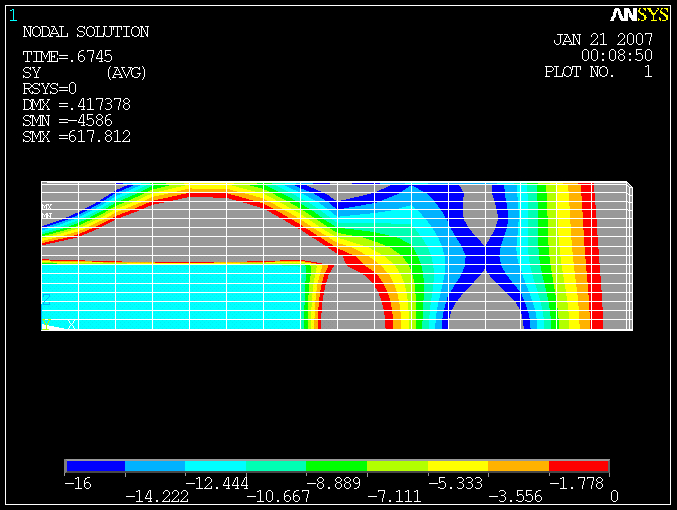Click the -1.778 legend value
Screen dimensions: 677x510
click(x=576, y=483)
